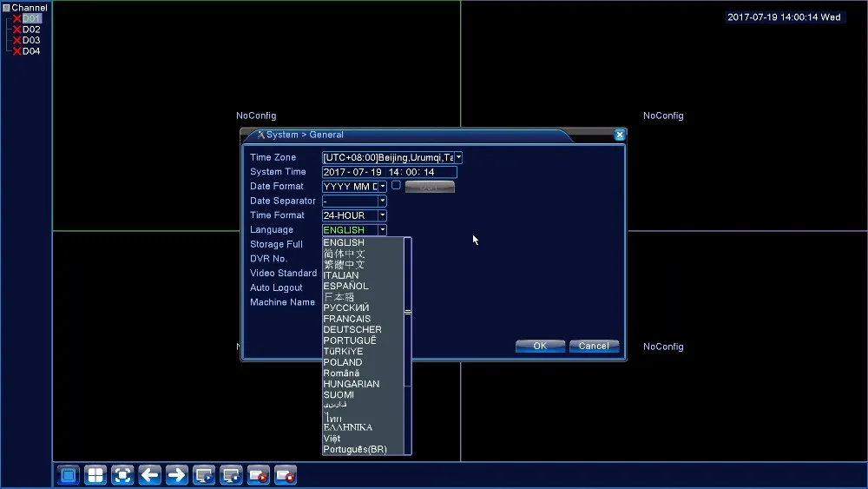Select channel D02 in tree

[31, 30]
